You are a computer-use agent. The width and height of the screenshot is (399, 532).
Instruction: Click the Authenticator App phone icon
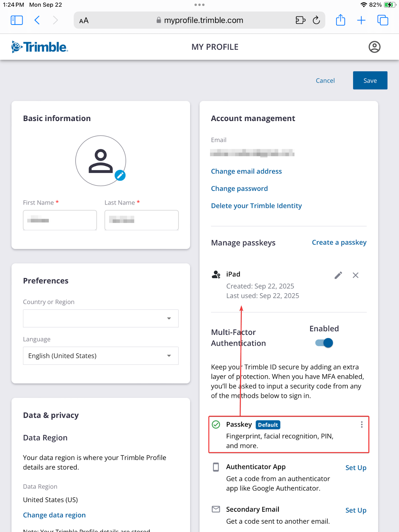tap(216, 467)
